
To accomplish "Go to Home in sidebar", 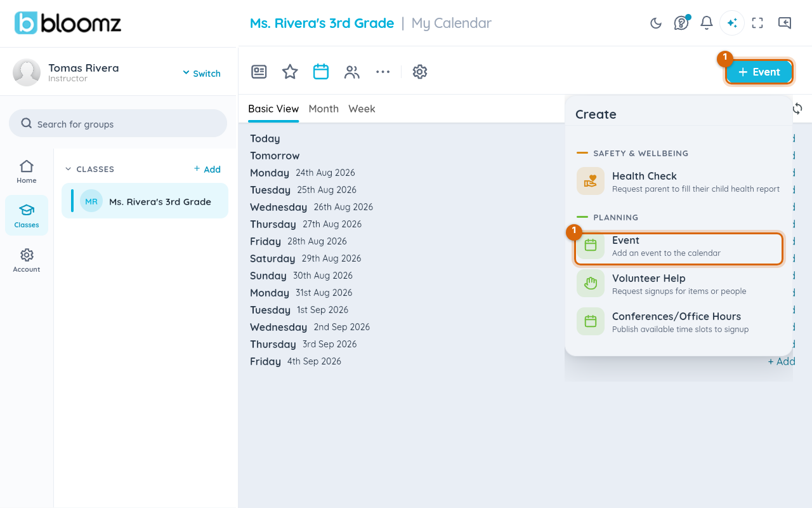I will pyautogui.click(x=27, y=171).
